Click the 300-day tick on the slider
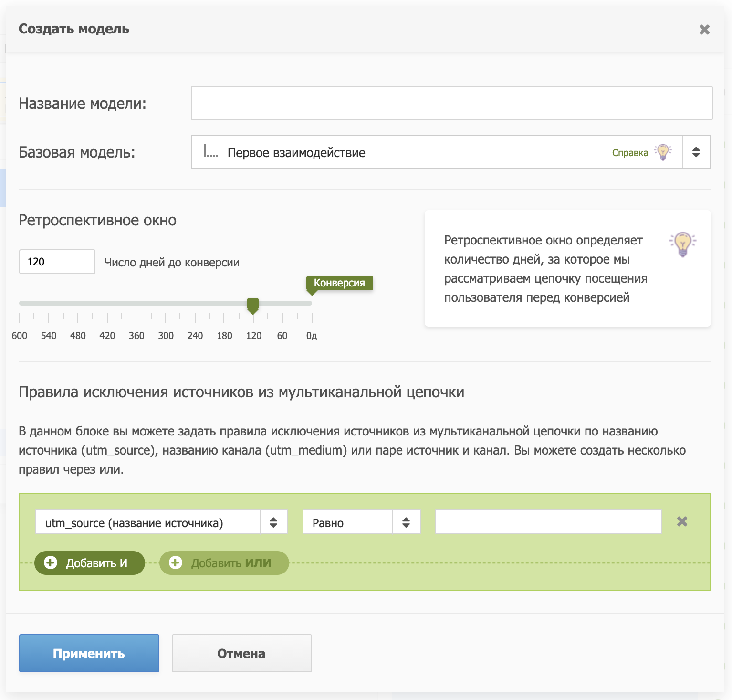 tap(166, 318)
